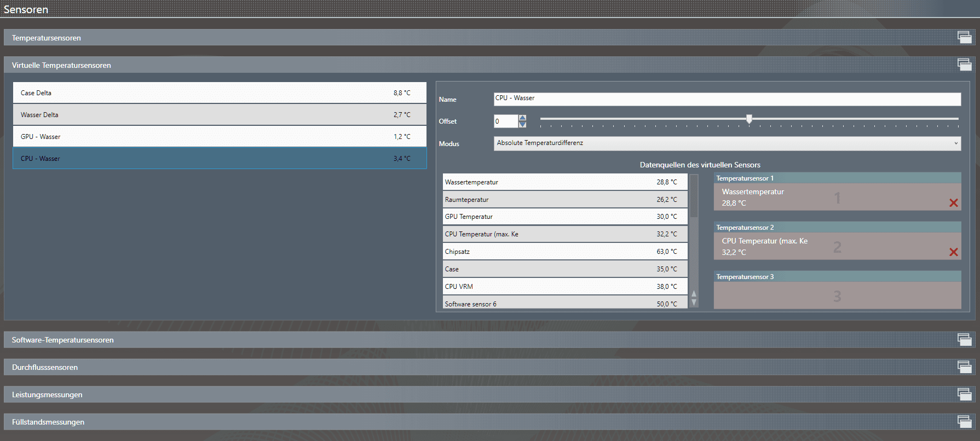
Task: Click Temperatursensor 2 slot
Action: pyautogui.click(x=837, y=246)
